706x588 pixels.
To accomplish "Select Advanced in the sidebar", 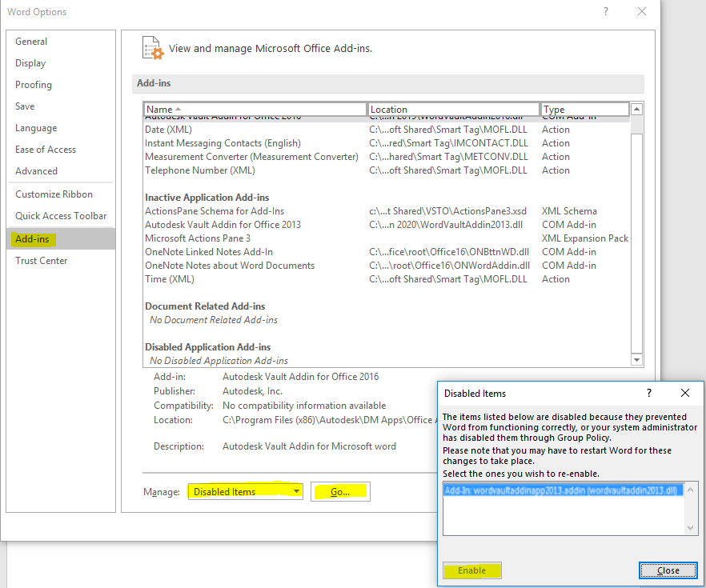I will [x=36, y=170].
